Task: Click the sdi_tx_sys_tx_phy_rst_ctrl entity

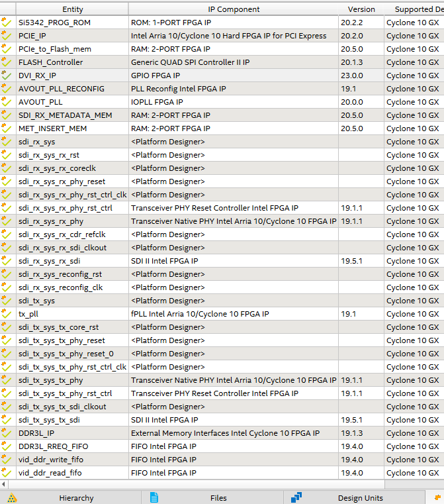Action: click(65, 393)
